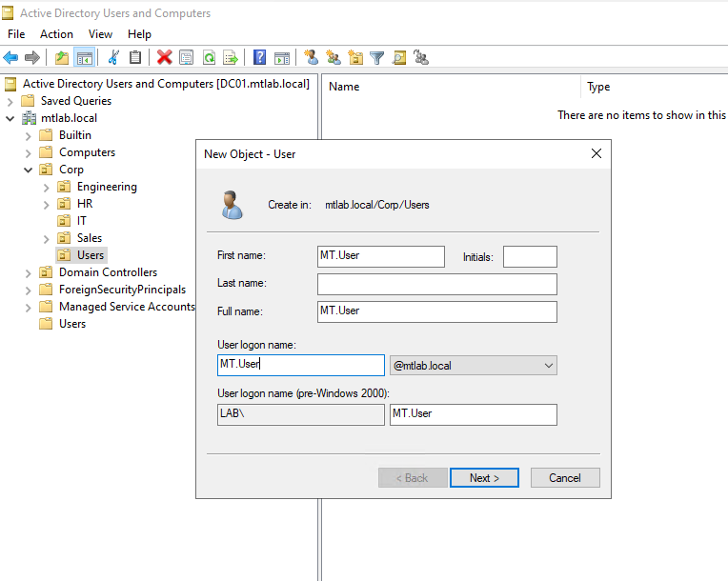Close the New Object - User dialog
The image size is (728, 581).
597,153
